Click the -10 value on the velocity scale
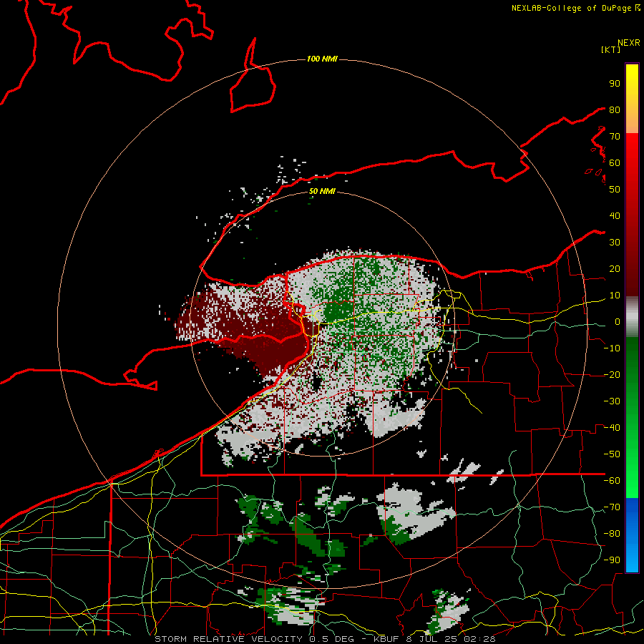 pyautogui.click(x=612, y=348)
